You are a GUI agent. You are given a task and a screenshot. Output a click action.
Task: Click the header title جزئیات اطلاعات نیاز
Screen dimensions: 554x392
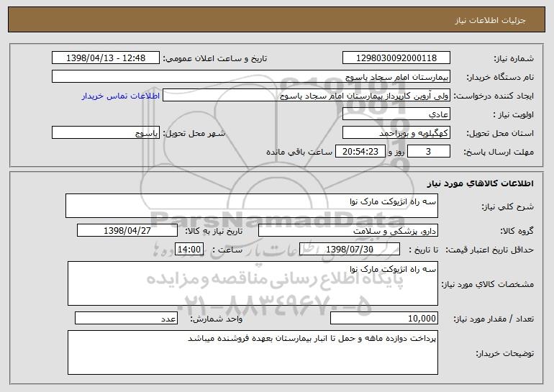490,20
